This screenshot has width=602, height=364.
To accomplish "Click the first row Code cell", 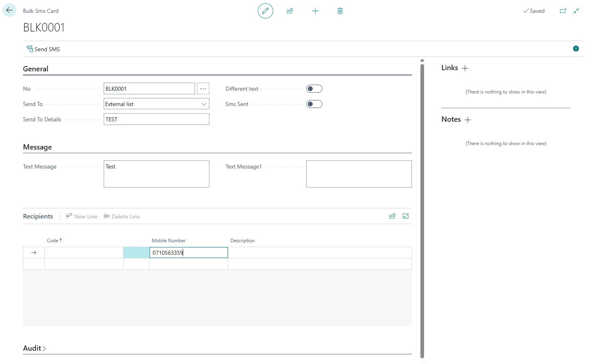I will (84, 253).
